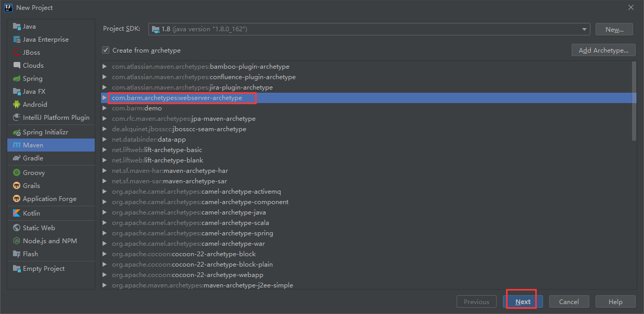The height and width of the screenshot is (314, 644).
Task: Click the Help button
Action: click(615, 302)
